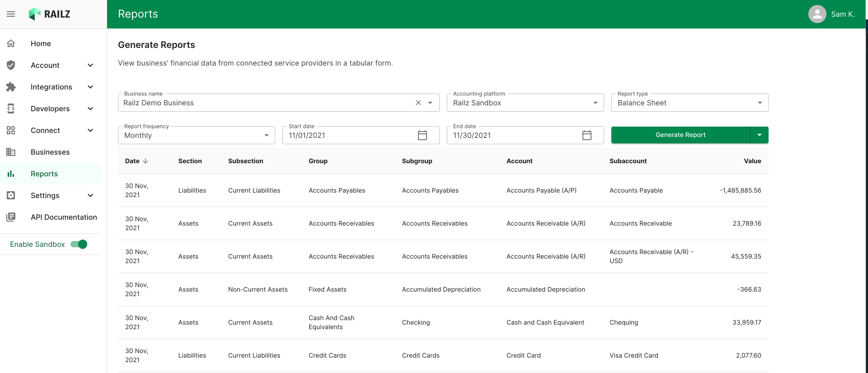Image resolution: width=868 pixels, height=373 pixels.
Task: Click the Generate Reports heading
Action: [x=156, y=45]
